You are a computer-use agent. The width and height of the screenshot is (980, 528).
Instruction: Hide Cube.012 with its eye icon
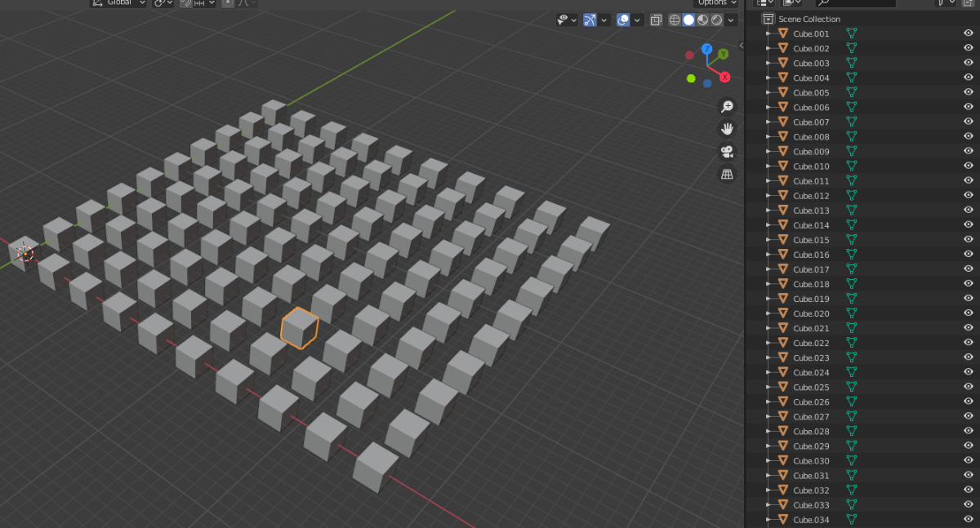[x=969, y=196]
